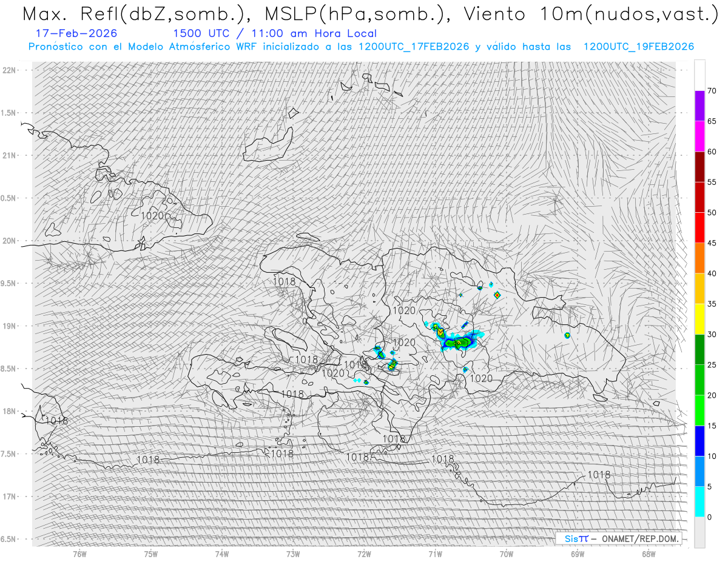Click the colorbar scale value '70'
Image resolution: width=728 pixels, height=562 pixels.
[712, 91]
